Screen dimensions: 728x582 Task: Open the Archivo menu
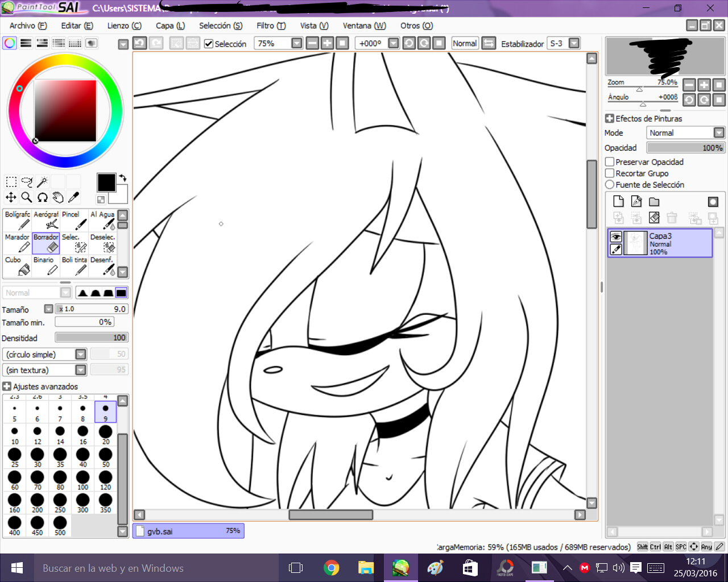(28, 26)
